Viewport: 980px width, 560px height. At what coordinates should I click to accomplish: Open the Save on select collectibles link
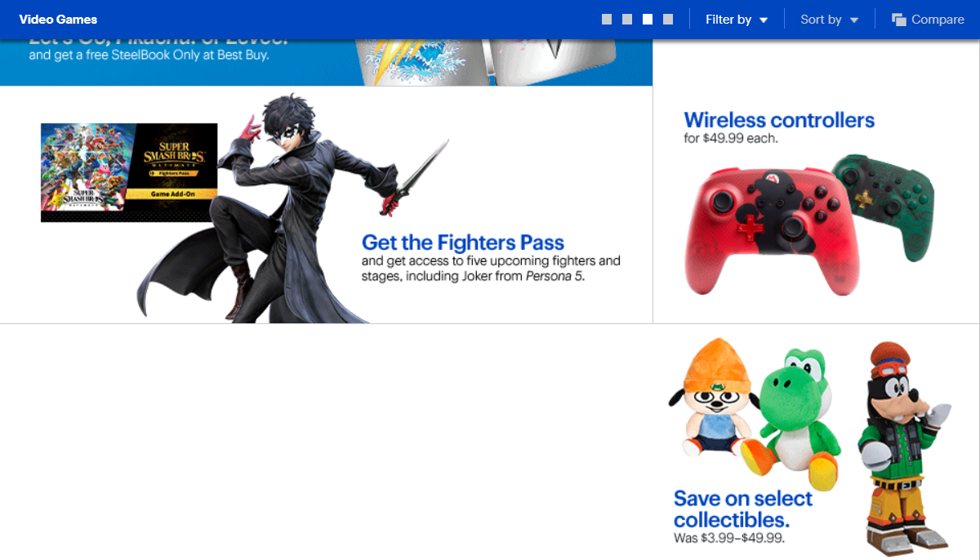coord(742,509)
